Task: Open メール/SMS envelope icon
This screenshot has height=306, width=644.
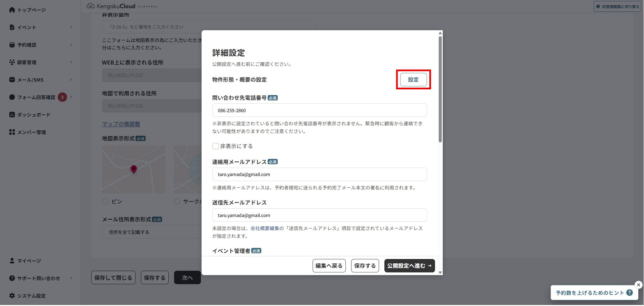Action: coord(12,80)
